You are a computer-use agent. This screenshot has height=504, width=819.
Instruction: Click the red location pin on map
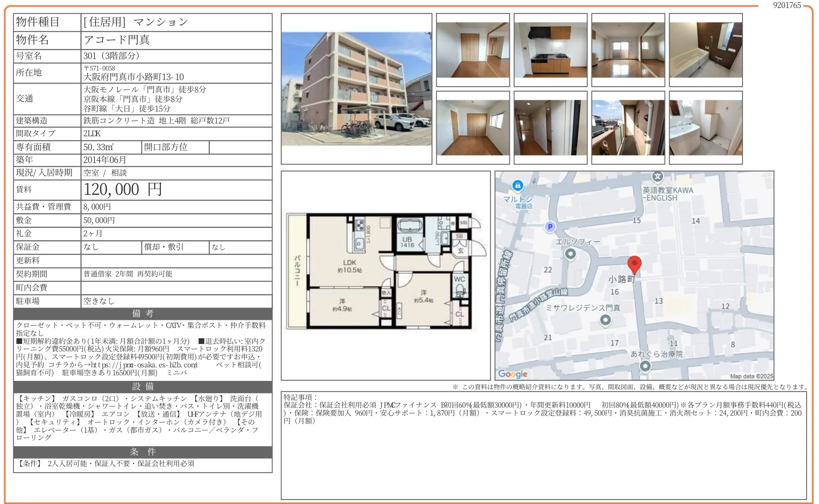(634, 264)
